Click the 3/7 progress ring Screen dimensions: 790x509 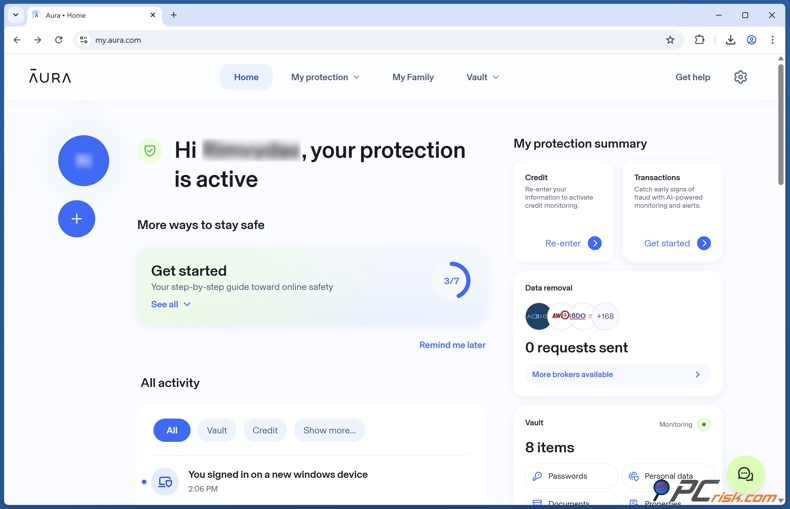click(452, 281)
